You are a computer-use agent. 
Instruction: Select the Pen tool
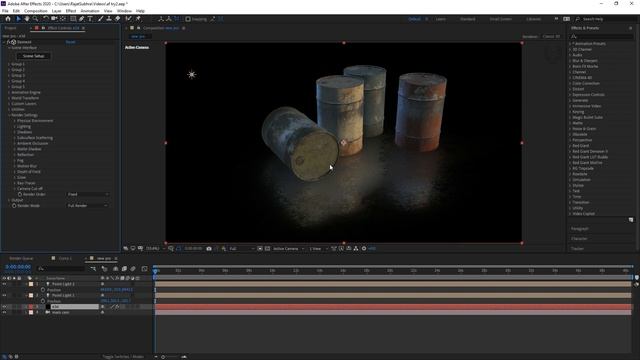82,19
